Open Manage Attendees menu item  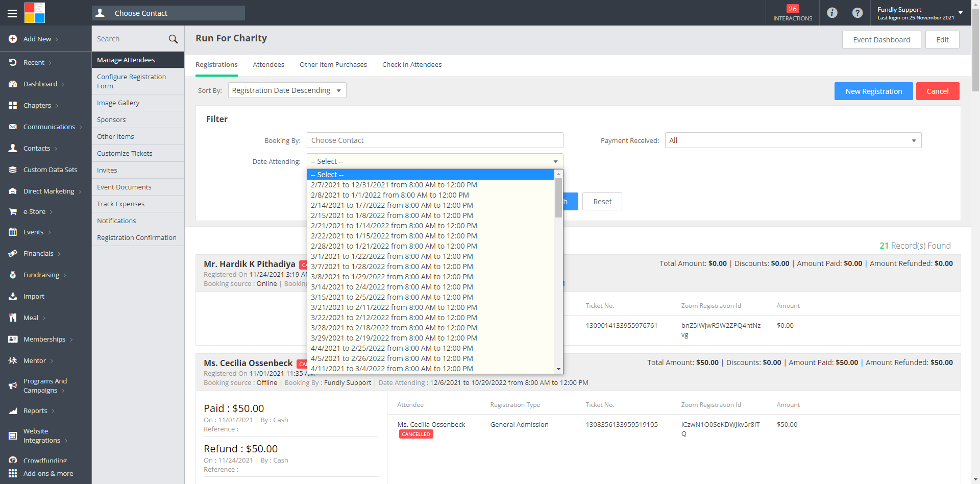click(138, 60)
